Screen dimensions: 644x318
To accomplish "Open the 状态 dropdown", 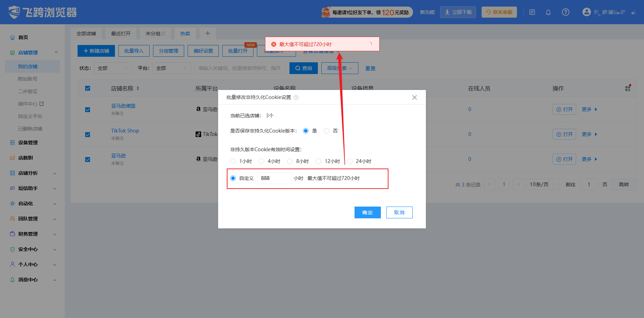I will [113, 68].
